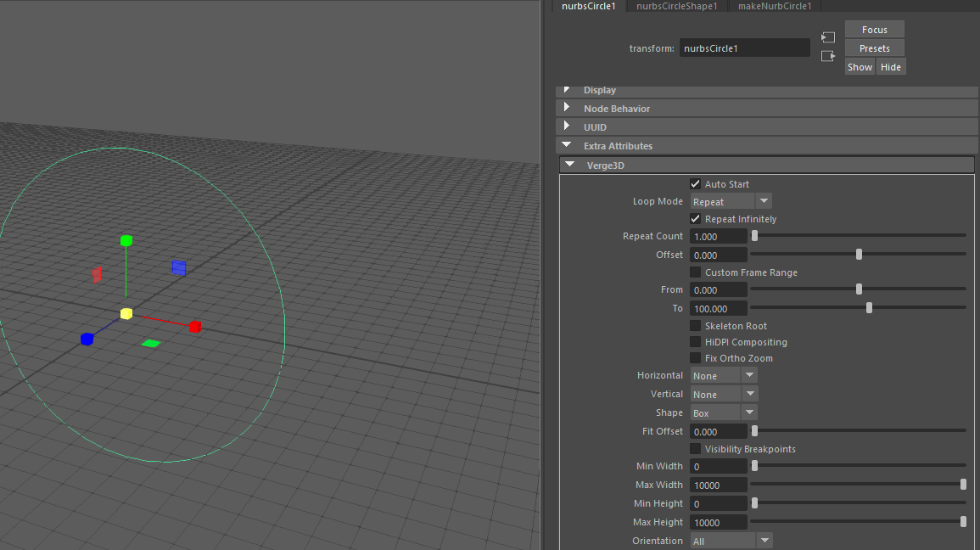The width and height of the screenshot is (980, 550).
Task: Click the load output connection icon
Action: (x=828, y=56)
